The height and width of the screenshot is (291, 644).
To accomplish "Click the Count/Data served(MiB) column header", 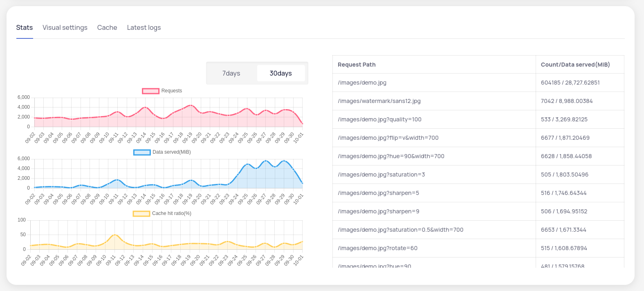I will [x=575, y=65].
